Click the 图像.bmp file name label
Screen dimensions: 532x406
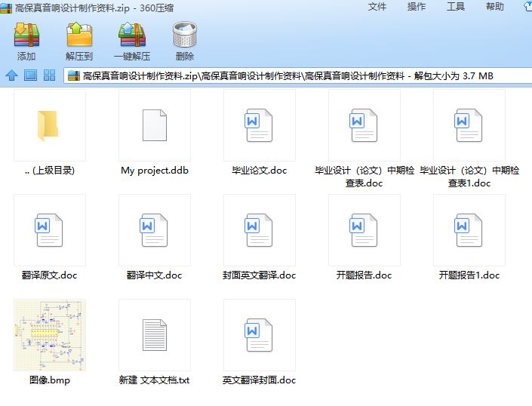[x=50, y=380]
